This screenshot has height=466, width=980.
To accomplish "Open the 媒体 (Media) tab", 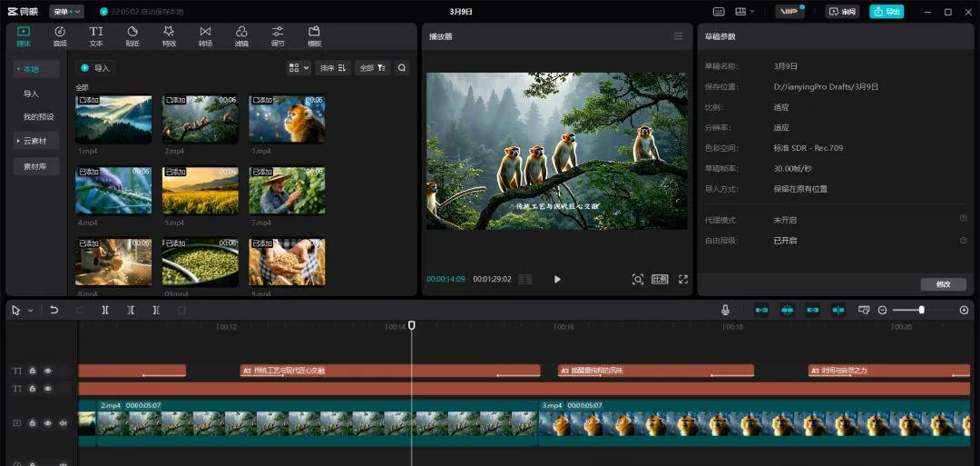I will click(24, 36).
